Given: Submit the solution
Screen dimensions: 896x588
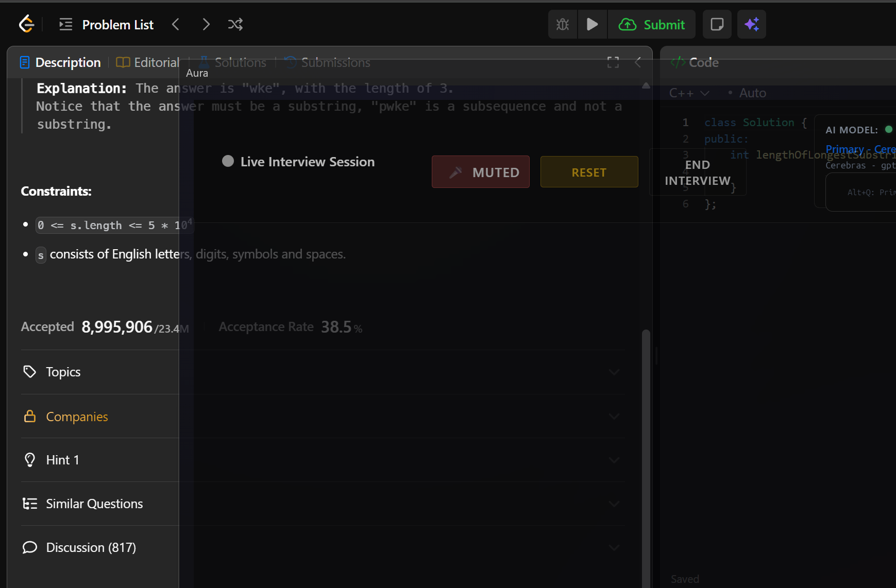Looking at the screenshot, I should 652,24.
